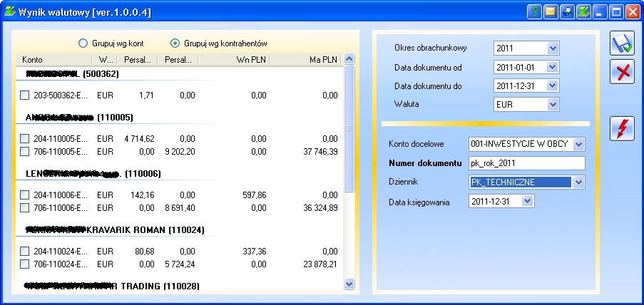Open the 'Waluta' currency dropdown
Screen dimensions: 644x305
coord(553,105)
